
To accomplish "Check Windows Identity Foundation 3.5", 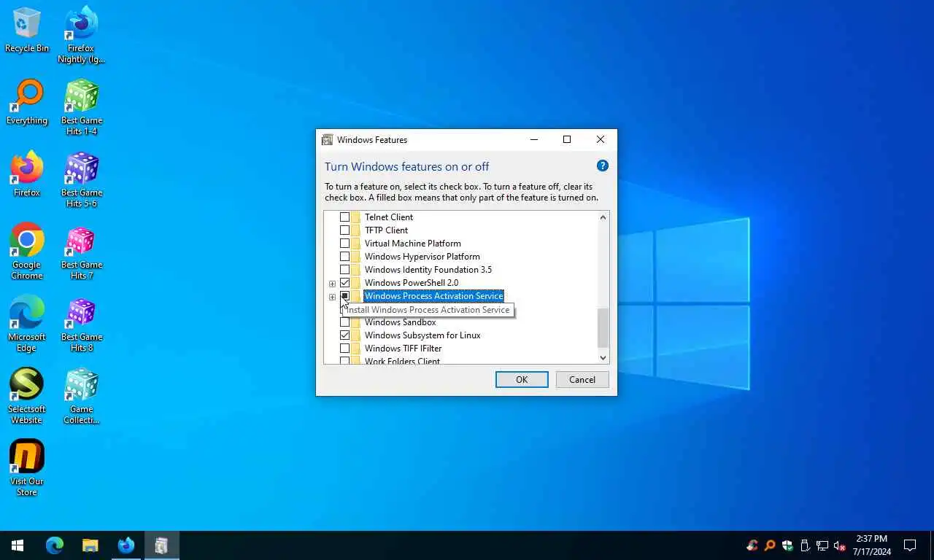I will [344, 270].
